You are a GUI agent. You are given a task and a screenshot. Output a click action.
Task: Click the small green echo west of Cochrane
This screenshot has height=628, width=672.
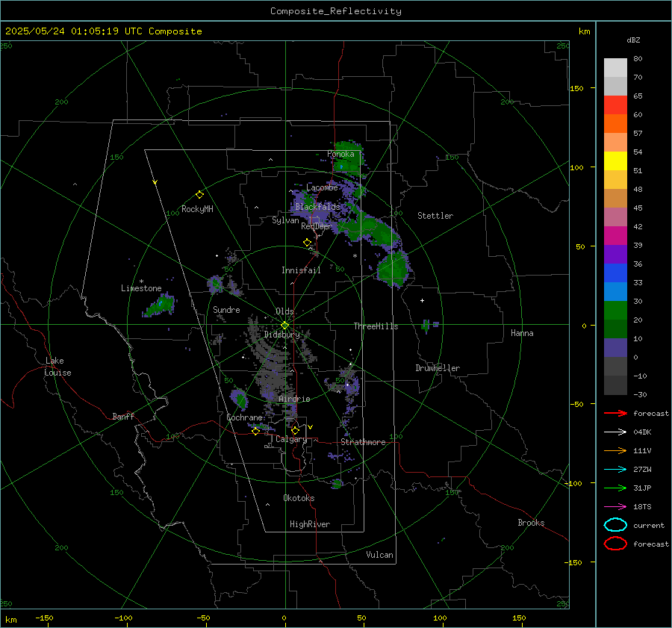point(239,399)
